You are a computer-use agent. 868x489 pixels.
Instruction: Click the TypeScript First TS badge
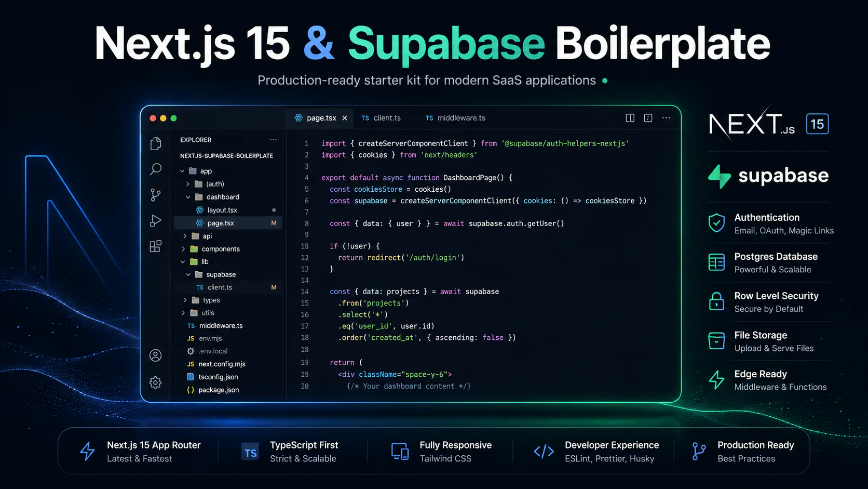[x=250, y=452]
